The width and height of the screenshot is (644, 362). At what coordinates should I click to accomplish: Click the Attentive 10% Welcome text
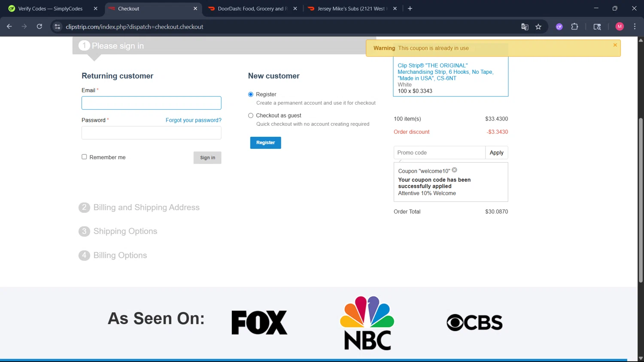(427, 193)
